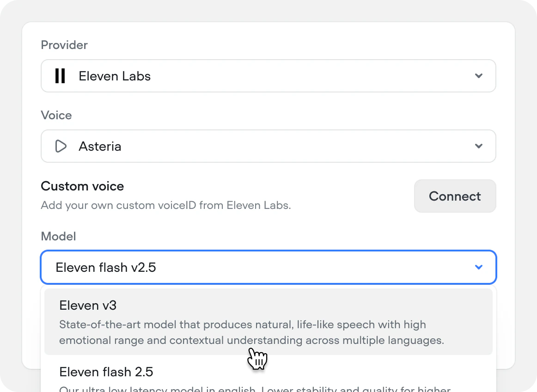Click the Model field showing Eleven flash v2.5
537x392 pixels.
[x=268, y=267]
